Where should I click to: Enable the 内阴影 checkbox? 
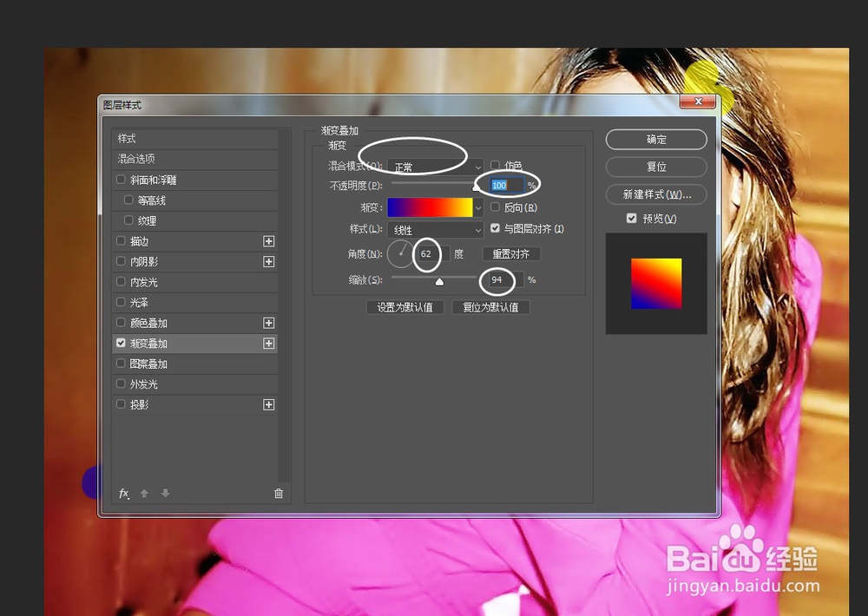click(x=121, y=261)
